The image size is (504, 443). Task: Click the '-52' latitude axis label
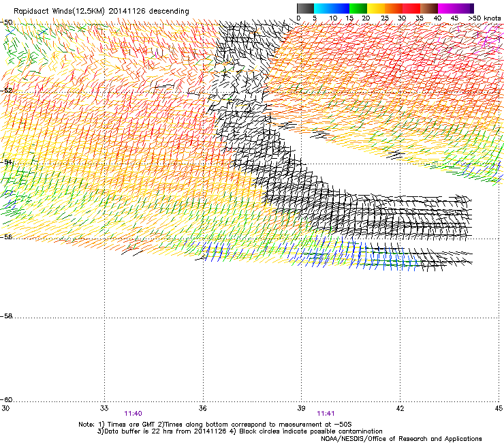coord(6,91)
